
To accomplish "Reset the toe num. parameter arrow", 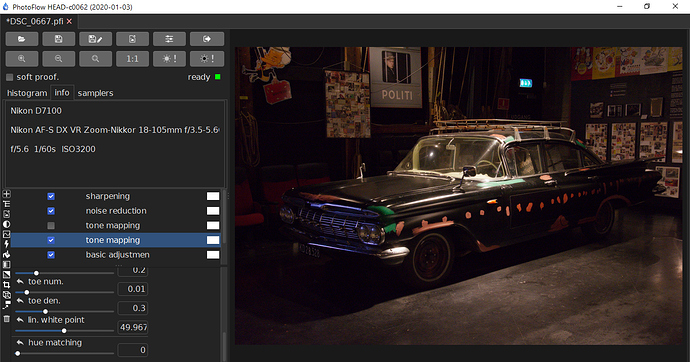I will click(20, 282).
